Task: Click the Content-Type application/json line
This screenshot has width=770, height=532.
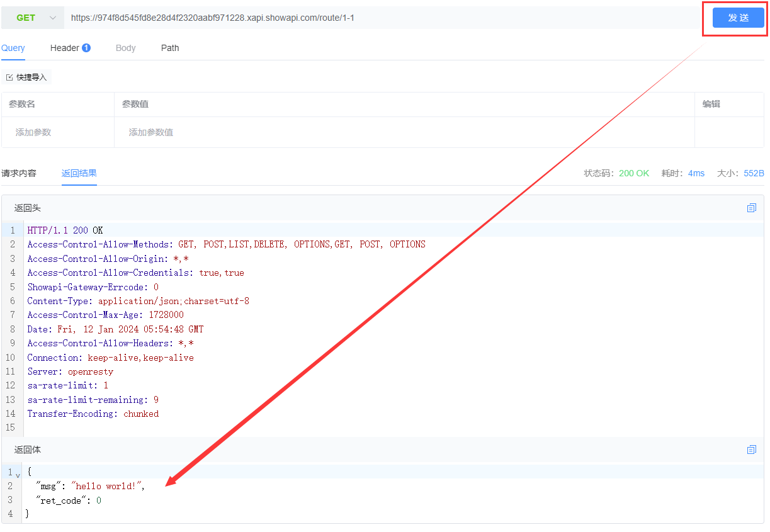Action: pos(138,301)
